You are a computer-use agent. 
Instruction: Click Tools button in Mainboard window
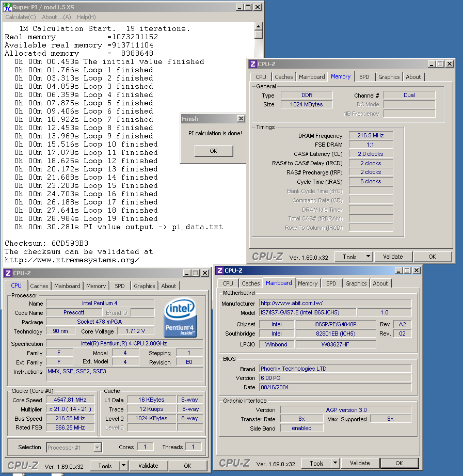click(x=316, y=464)
